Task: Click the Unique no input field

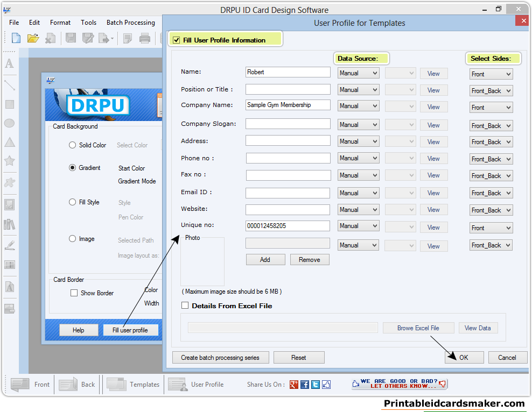Action: [x=288, y=226]
